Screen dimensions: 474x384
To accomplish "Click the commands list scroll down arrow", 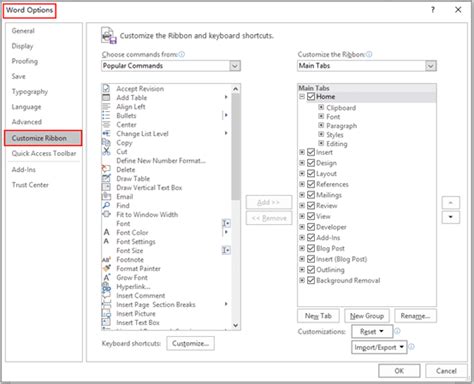I will (x=236, y=325).
